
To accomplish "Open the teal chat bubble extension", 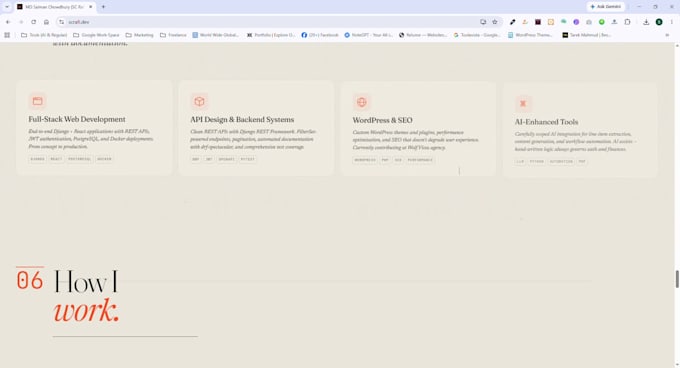I will (563, 22).
